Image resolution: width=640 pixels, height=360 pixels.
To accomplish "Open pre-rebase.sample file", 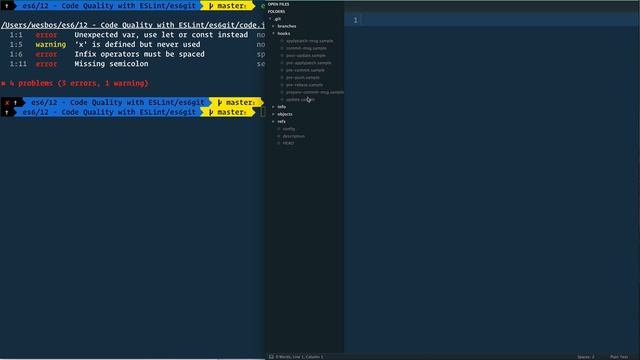I will tap(304, 85).
